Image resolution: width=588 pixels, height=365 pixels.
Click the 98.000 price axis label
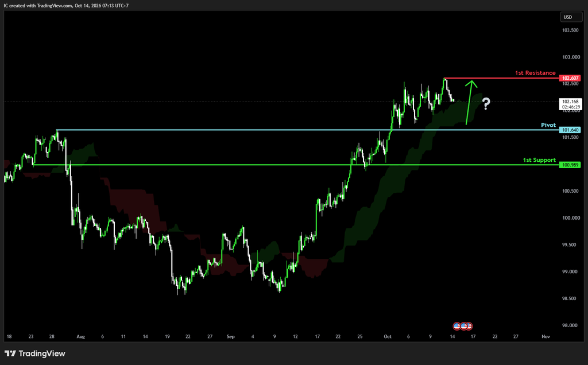tap(569, 325)
